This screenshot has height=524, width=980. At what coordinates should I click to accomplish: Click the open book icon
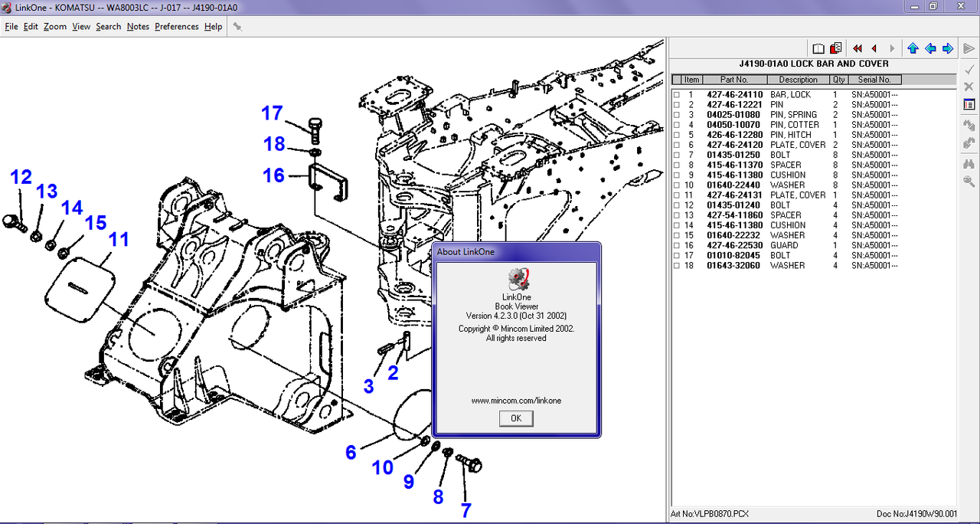pos(818,48)
